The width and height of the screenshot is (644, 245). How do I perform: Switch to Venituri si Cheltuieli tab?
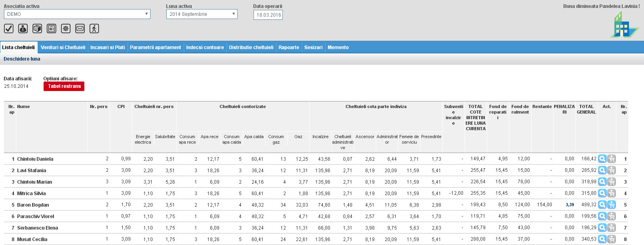63,47
